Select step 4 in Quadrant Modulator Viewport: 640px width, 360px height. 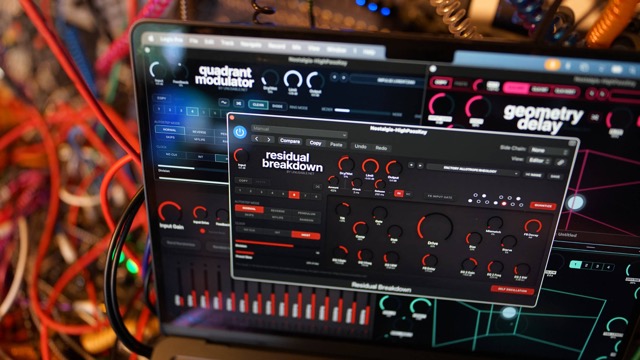[x=192, y=111]
